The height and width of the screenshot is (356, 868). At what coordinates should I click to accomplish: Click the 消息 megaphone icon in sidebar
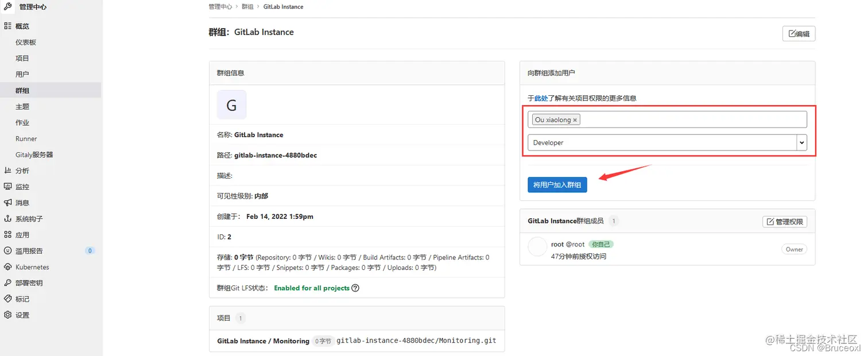(7, 203)
